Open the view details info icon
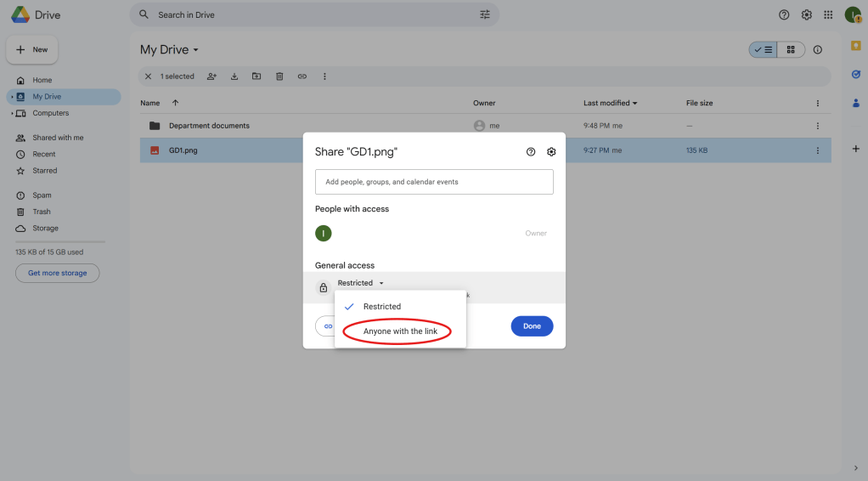Screen dimensions: 868x481 click(818, 50)
